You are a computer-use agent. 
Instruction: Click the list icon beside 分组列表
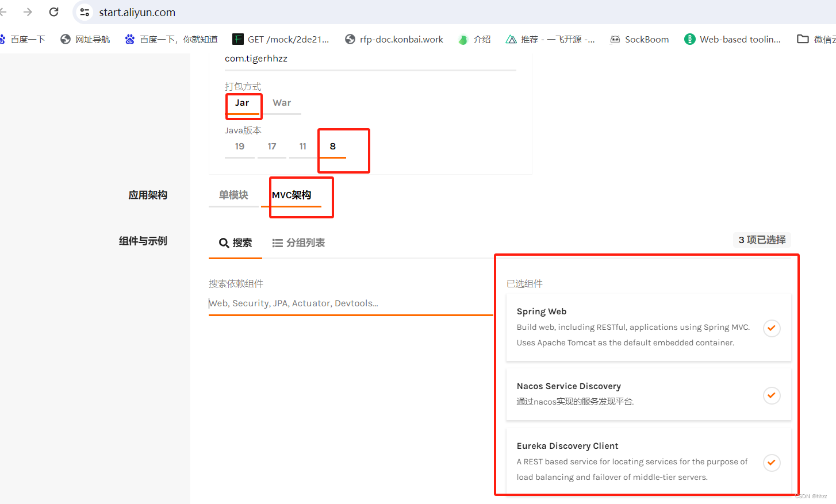pos(277,243)
